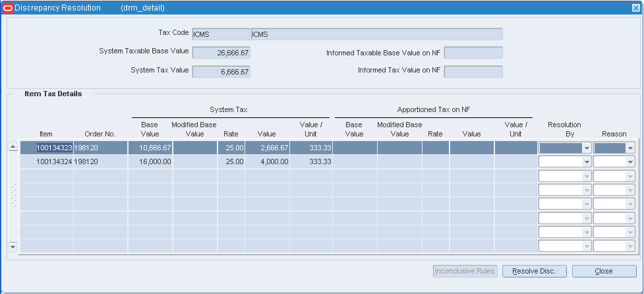The width and height of the screenshot is (644, 294).
Task: Close the Discrepancy Resolution window via X
Action: (637, 8)
